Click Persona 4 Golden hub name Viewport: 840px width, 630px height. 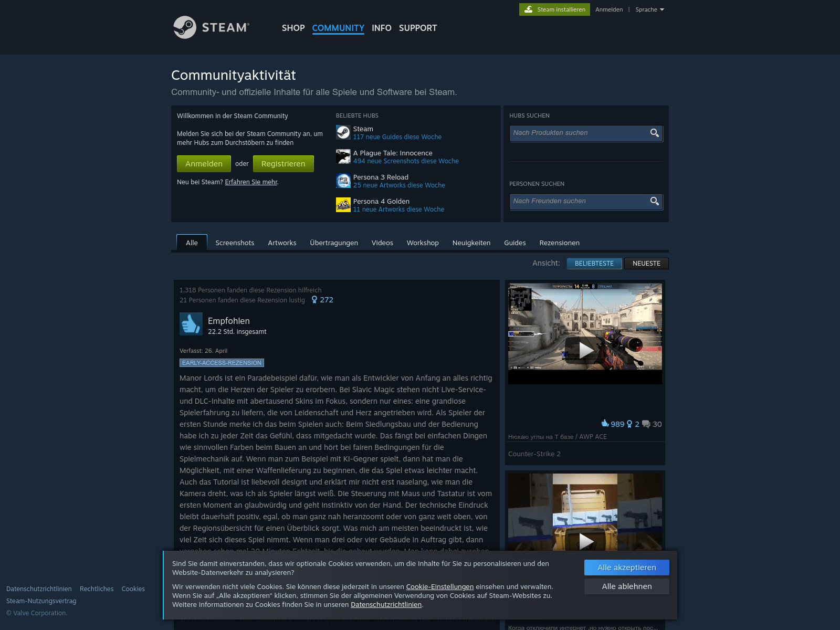pos(381,202)
